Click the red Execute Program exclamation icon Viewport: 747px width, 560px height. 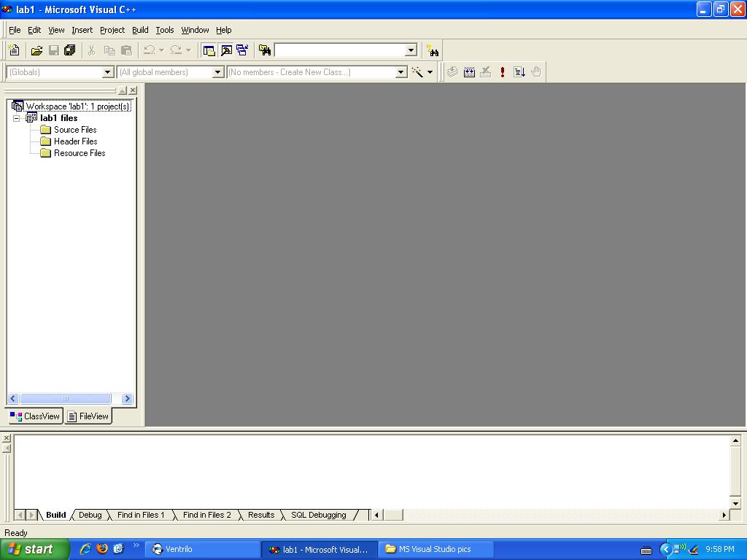pyautogui.click(x=503, y=72)
